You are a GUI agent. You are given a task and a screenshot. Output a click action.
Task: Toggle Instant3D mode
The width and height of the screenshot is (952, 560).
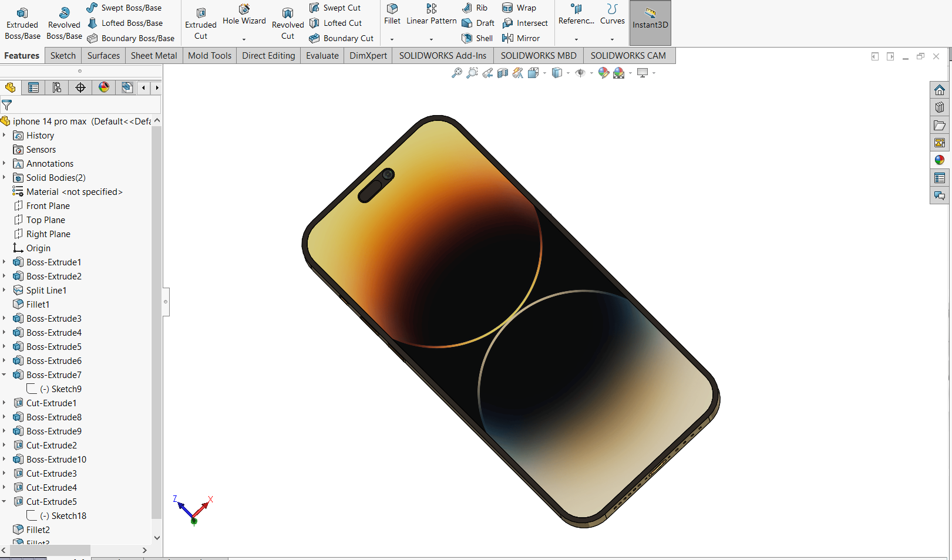tap(650, 23)
